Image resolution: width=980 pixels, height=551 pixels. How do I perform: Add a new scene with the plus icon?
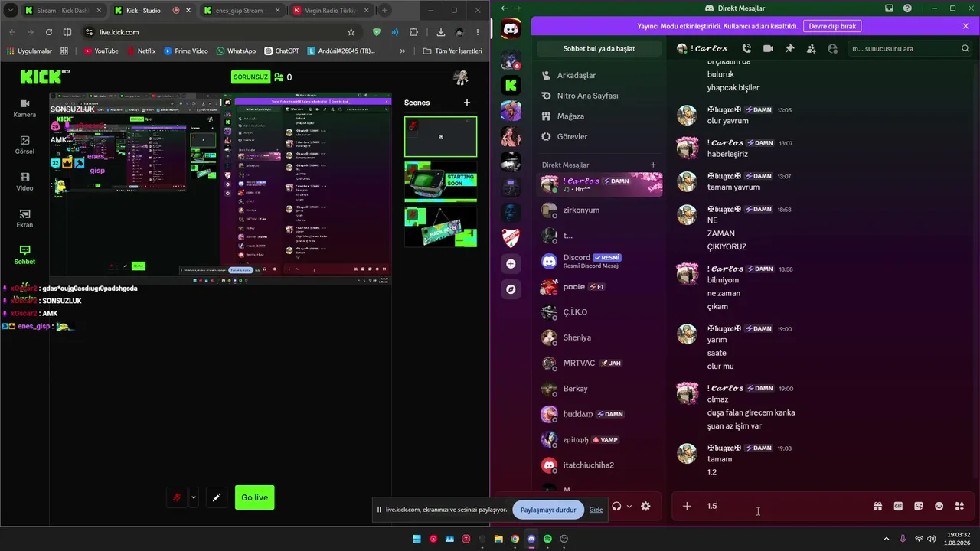[467, 103]
